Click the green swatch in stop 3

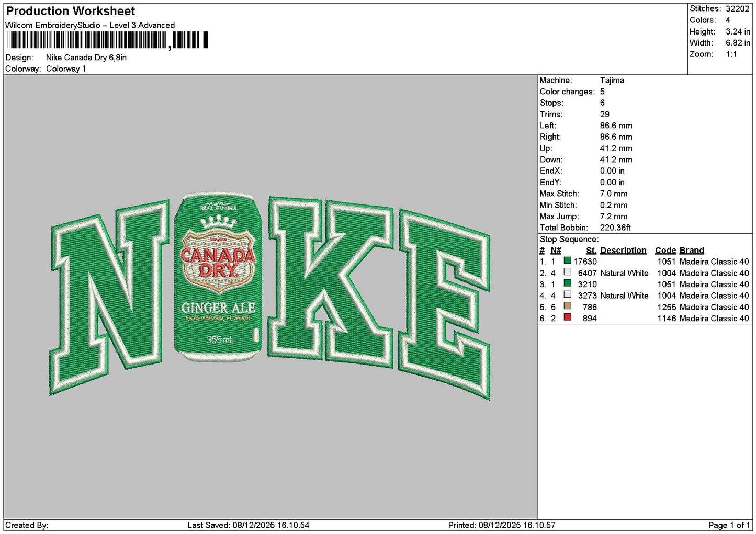point(567,283)
